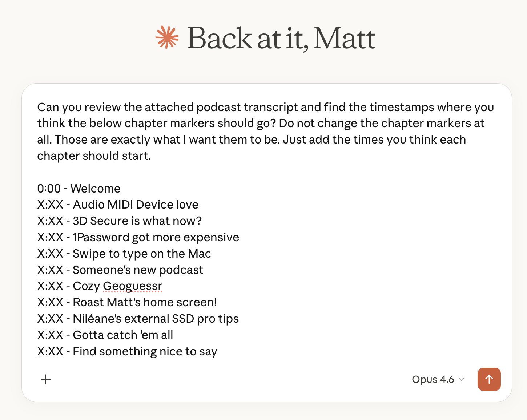Click the orange Claude starburst logo

pyautogui.click(x=167, y=37)
